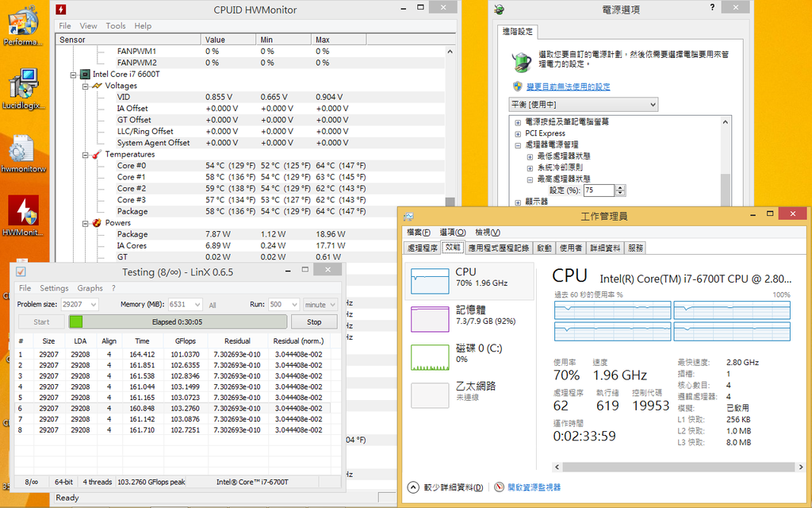Click the Powers flame icon in HWMonitor
Screen dimensions: 812x508
click(x=97, y=222)
